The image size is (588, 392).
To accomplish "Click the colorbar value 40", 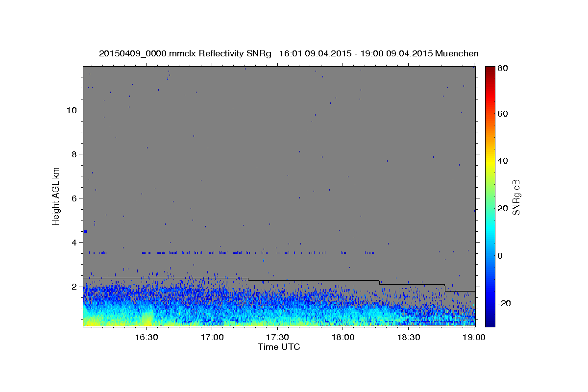I will point(502,161).
